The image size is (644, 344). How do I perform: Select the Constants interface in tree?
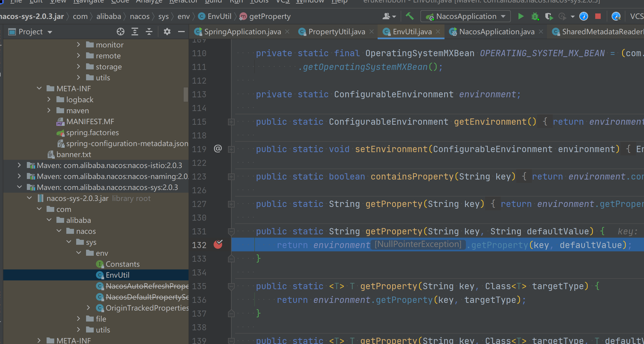[x=122, y=264]
